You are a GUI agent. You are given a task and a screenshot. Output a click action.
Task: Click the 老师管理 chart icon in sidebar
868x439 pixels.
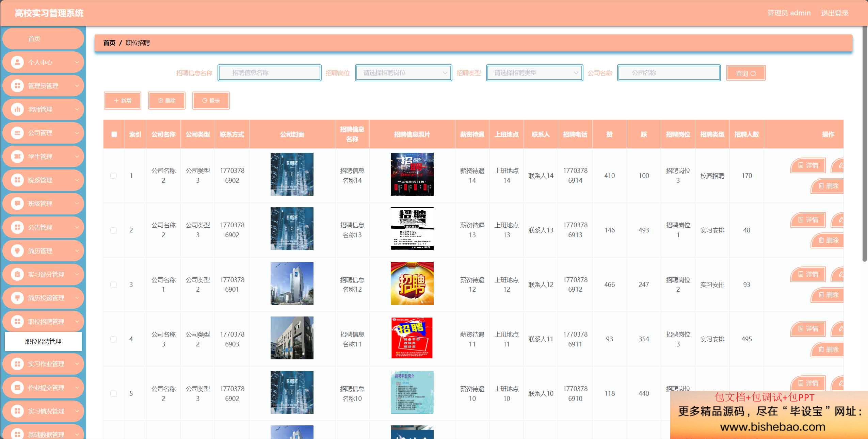coord(17,109)
